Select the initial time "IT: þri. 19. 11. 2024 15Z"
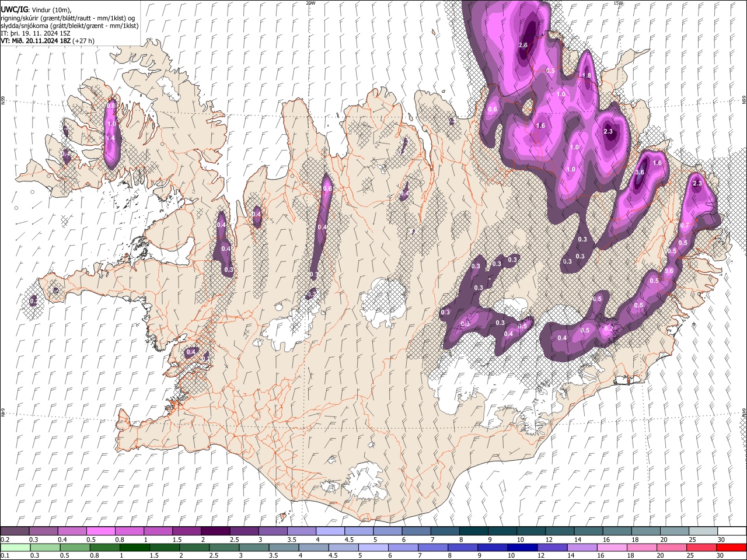747x560 pixels. coord(36,33)
